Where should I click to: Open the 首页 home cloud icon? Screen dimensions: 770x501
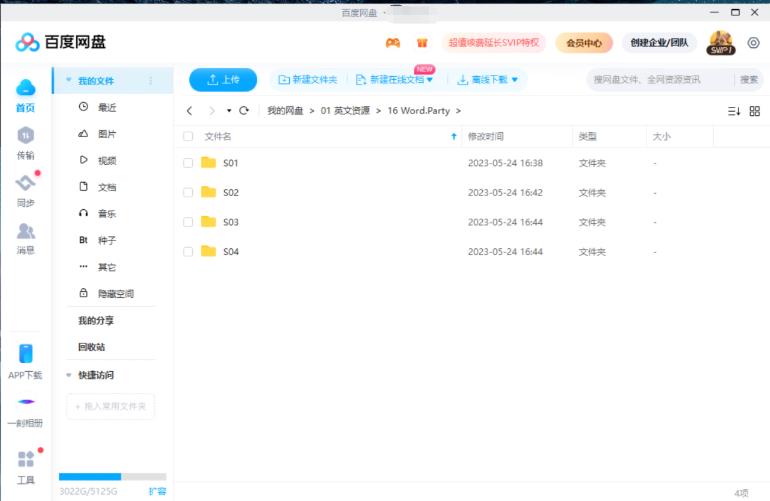[x=26, y=88]
